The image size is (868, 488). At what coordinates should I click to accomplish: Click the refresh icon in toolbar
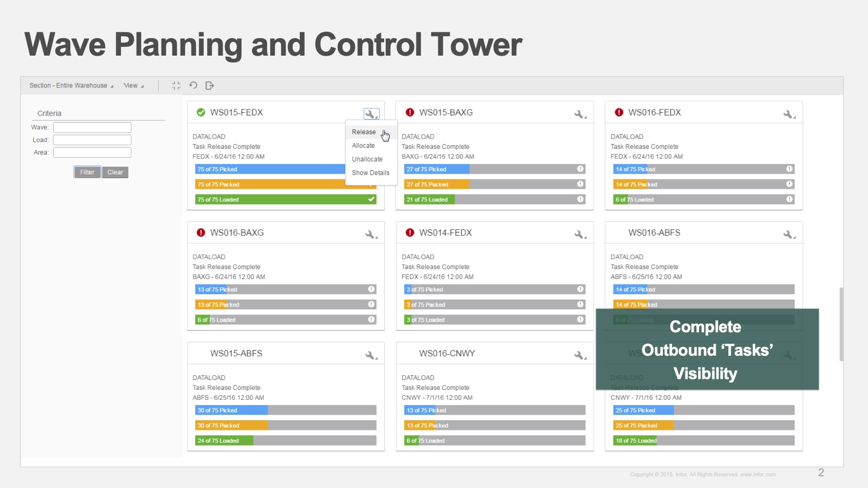click(x=193, y=85)
